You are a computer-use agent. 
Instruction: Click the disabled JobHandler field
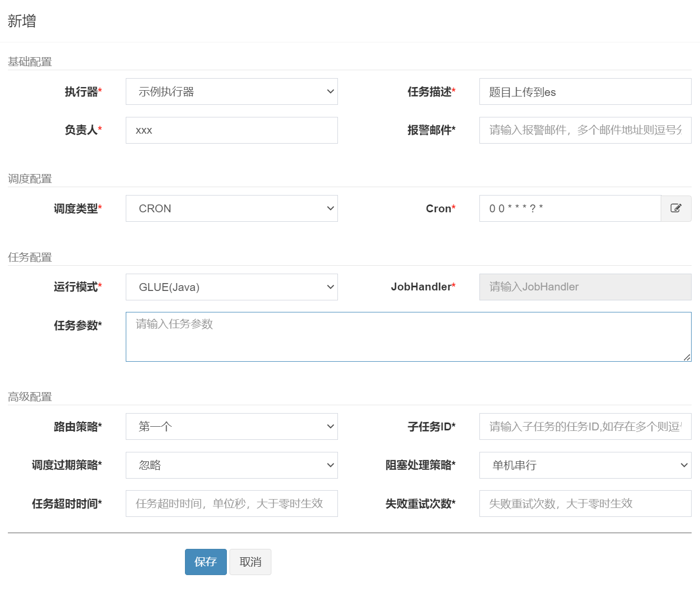[585, 287]
